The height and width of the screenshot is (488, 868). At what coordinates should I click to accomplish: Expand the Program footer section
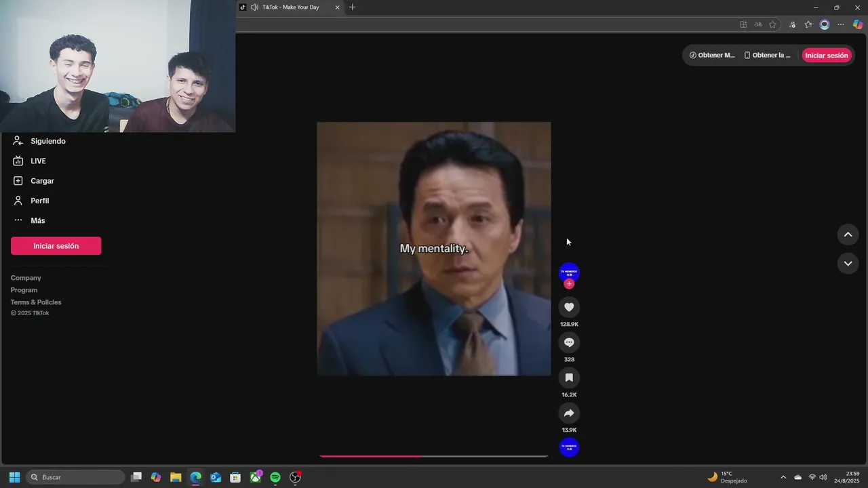(24, 290)
